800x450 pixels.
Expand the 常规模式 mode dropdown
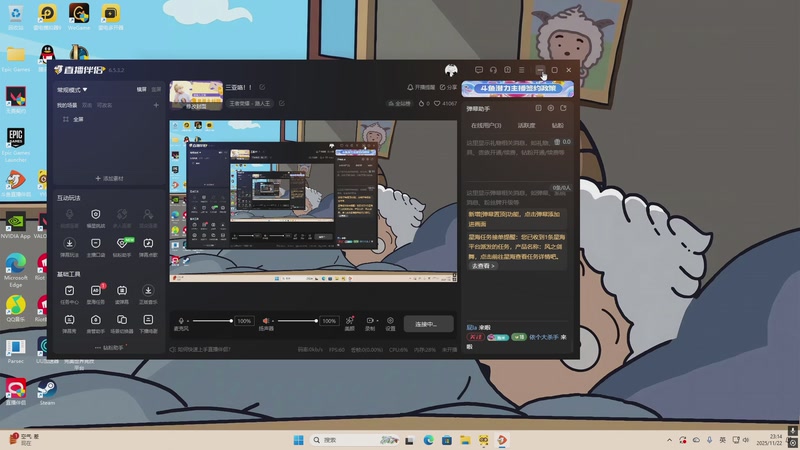pyautogui.click(x=72, y=90)
